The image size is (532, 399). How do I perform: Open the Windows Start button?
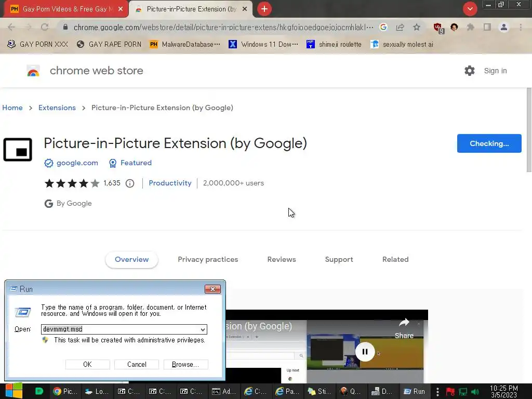click(14, 391)
